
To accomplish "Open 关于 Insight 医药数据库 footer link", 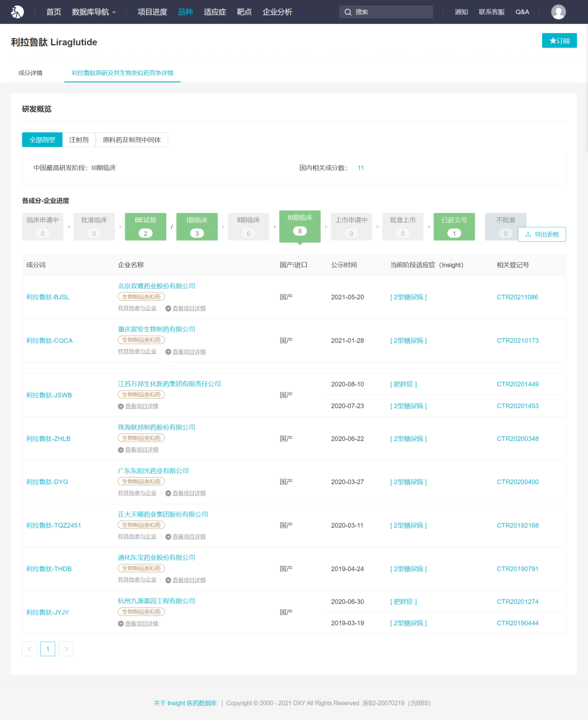I will (x=185, y=703).
